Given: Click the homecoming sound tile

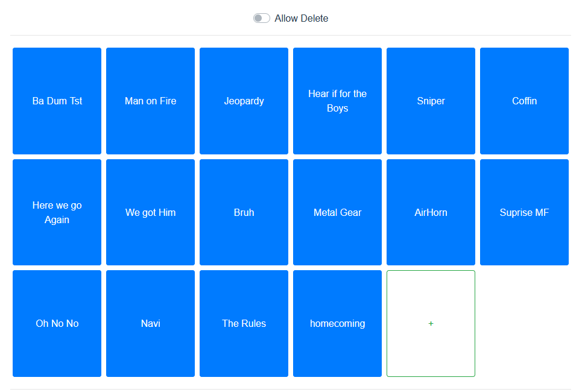Looking at the screenshot, I should point(337,323).
